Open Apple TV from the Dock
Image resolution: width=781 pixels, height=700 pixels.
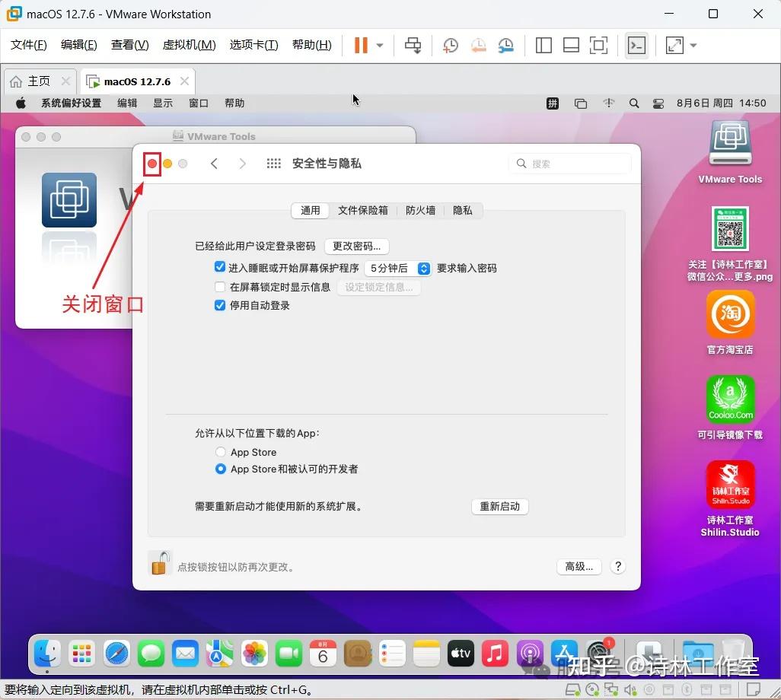click(461, 653)
